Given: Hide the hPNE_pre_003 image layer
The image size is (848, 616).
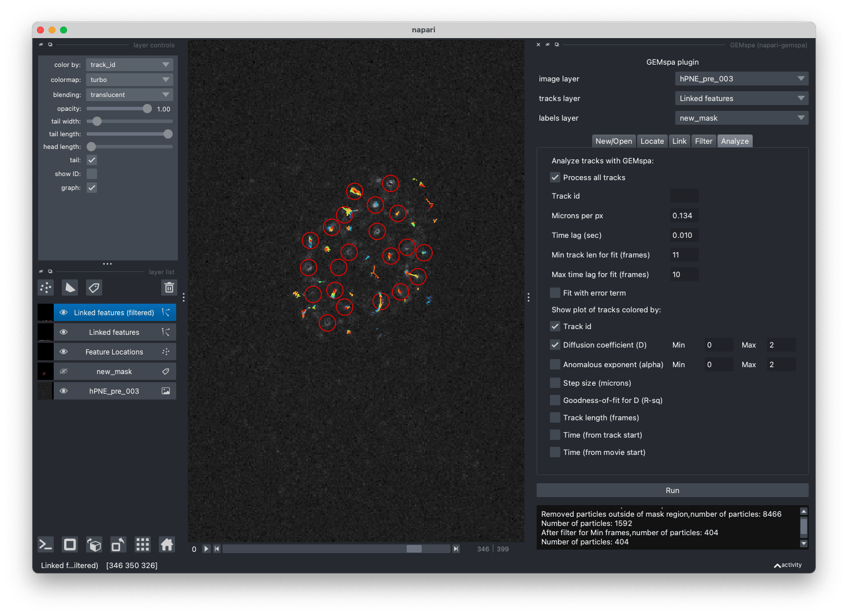Looking at the screenshot, I should click(x=64, y=391).
